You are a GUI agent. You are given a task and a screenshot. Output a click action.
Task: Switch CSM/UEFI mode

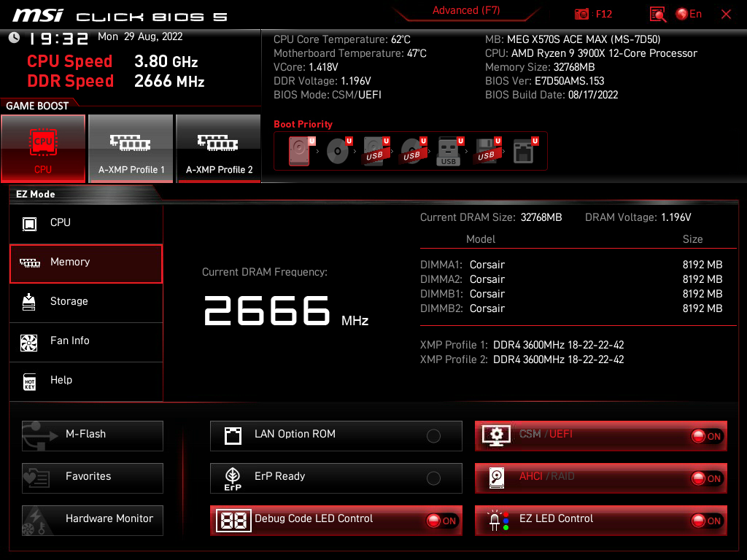coord(707,435)
